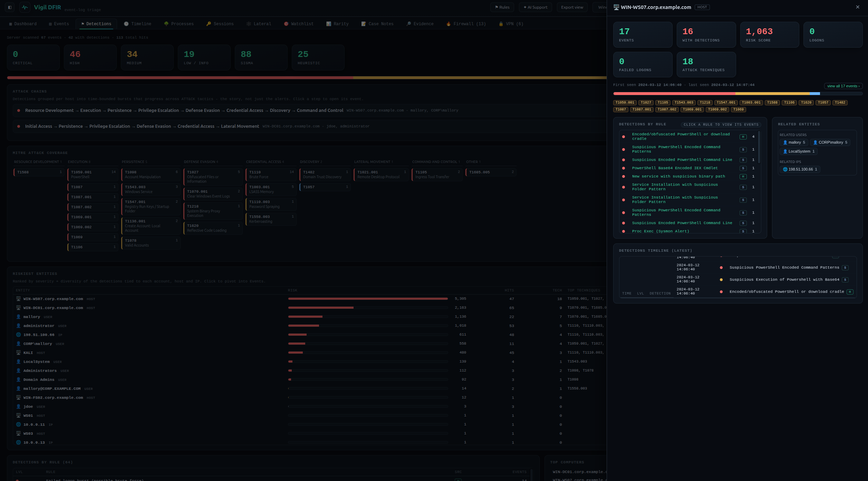Click the risk bar of WIN-DC01.corp.example.com row
Image resolution: width=868 pixels, height=481 pixels.
368,308
